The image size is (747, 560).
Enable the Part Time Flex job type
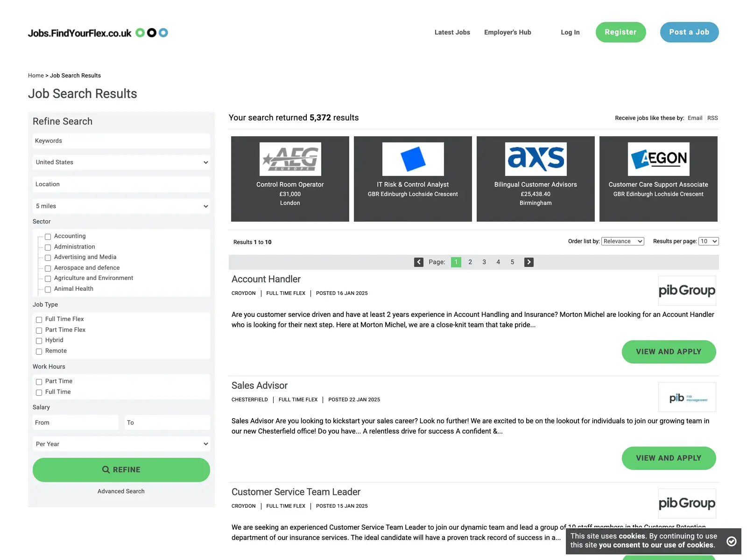[39, 330]
